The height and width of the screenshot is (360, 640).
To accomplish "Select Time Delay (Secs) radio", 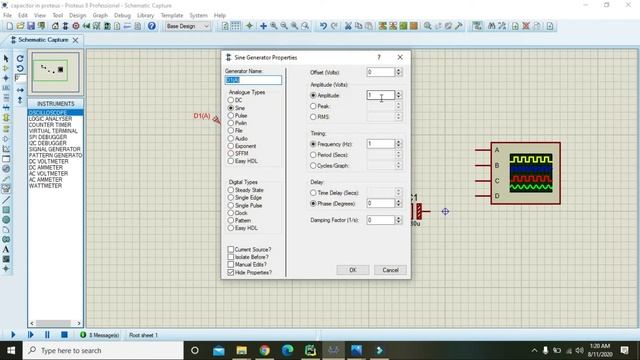I will (x=313, y=193).
